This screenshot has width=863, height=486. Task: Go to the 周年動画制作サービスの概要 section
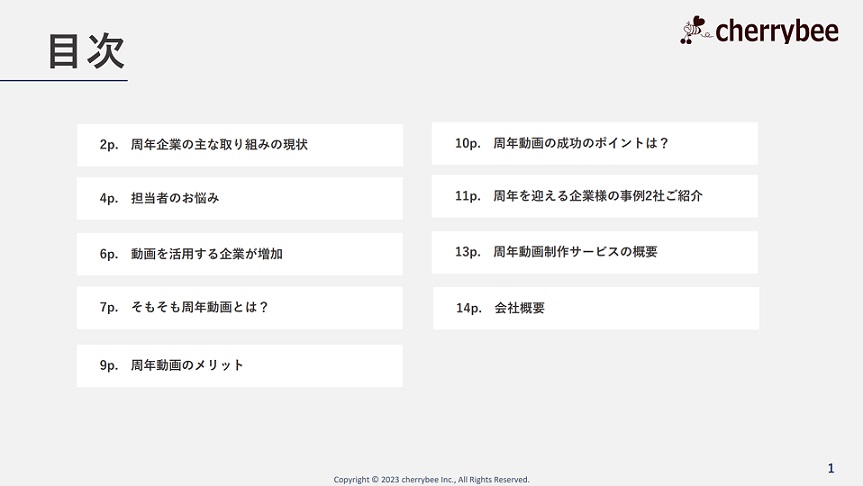click(594, 252)
